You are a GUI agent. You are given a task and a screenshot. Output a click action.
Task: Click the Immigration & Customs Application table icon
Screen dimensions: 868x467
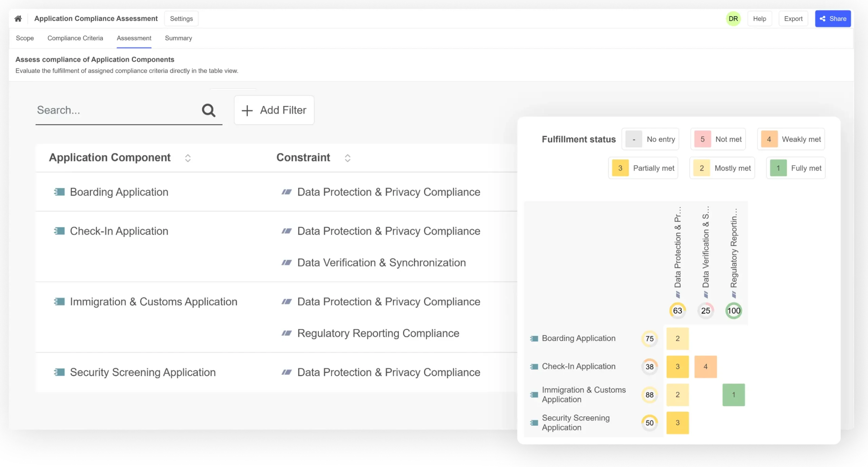[x=59, y=302]
